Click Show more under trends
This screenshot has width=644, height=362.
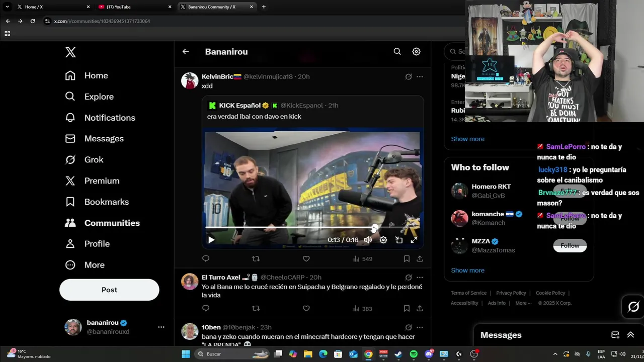pos(467,139)
